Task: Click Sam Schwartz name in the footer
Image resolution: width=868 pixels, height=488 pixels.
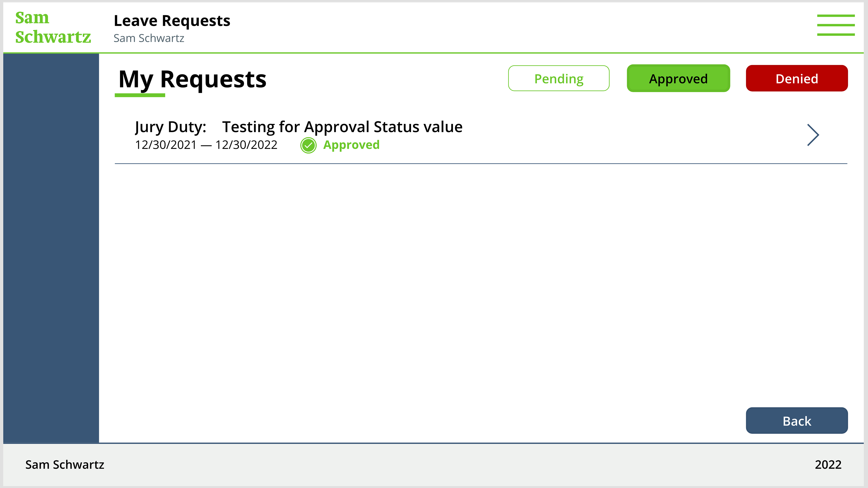Action: pos(65,465)
